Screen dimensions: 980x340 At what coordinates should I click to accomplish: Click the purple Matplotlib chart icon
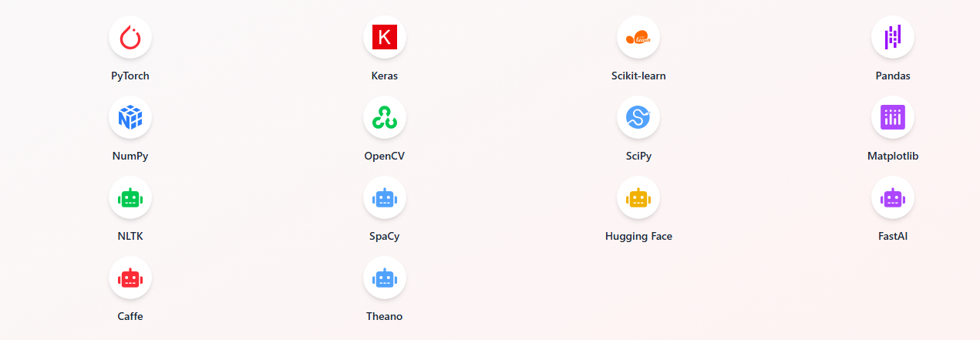(x=893, y=117)
